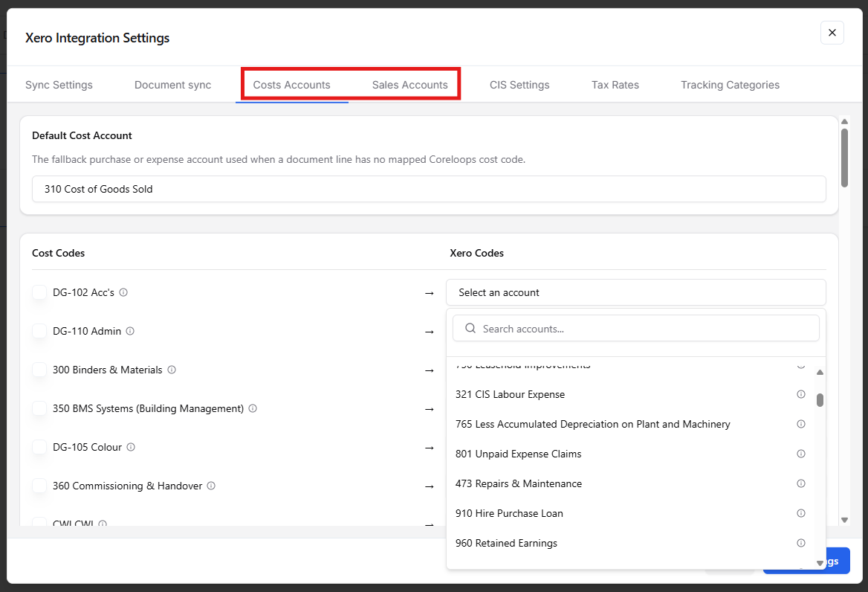Check the DG-105 Colour checkbox
The image size is (868, 592).
(39, 447)
